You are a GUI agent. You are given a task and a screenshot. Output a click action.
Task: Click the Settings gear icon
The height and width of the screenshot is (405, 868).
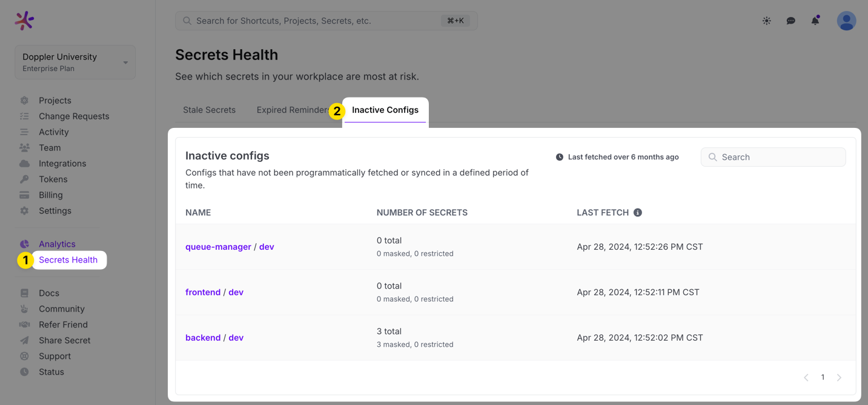[x=24, y=211]
